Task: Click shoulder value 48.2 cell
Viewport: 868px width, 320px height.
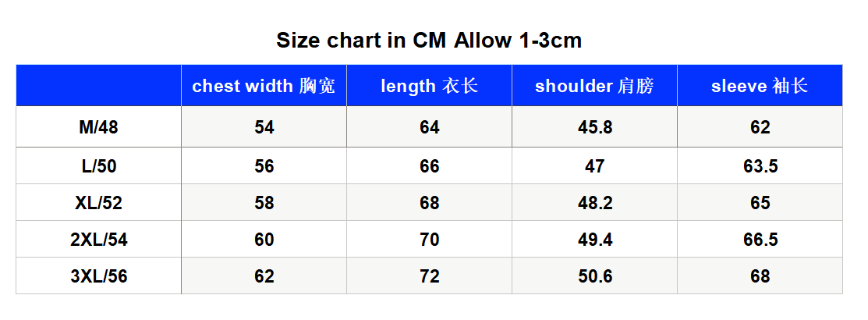Action: click(594, 203)
